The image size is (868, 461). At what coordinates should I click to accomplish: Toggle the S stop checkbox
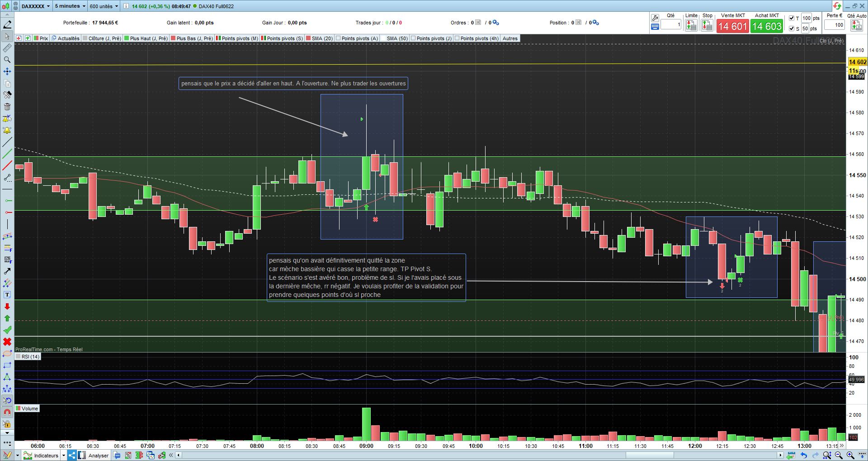click(791, 28)
